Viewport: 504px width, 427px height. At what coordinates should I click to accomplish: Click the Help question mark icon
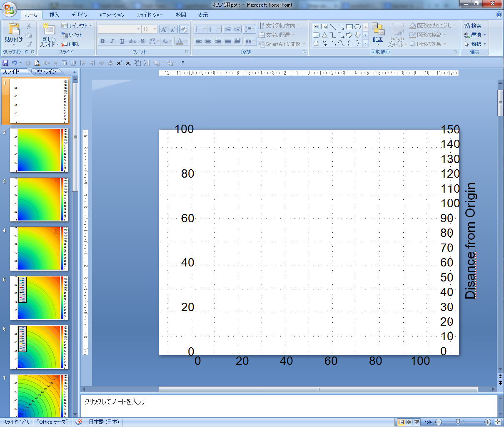(x=499, y=15)
